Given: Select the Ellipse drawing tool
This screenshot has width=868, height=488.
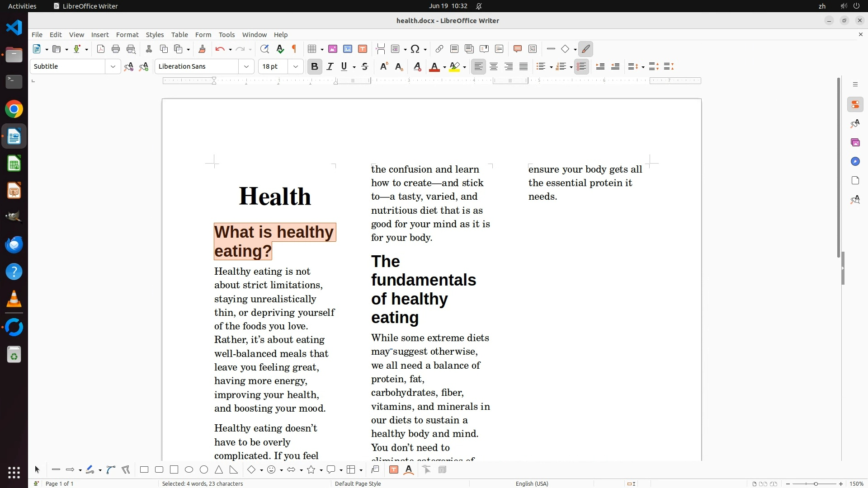Looking at the screenshot, I should pos(189,470).
